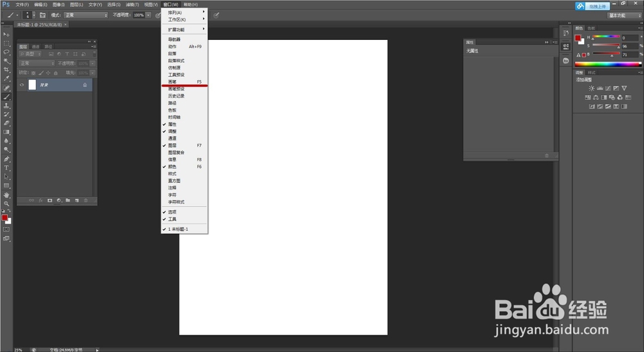Select the Rectangular Marquee tool

(6, 43)
